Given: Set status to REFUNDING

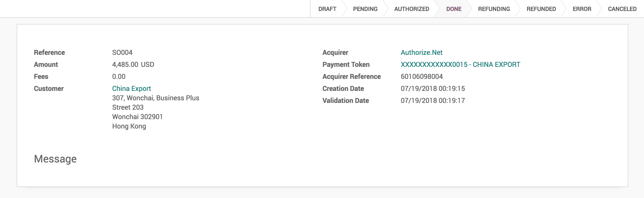Looking at the screenshot, I should tap(494, 9).
